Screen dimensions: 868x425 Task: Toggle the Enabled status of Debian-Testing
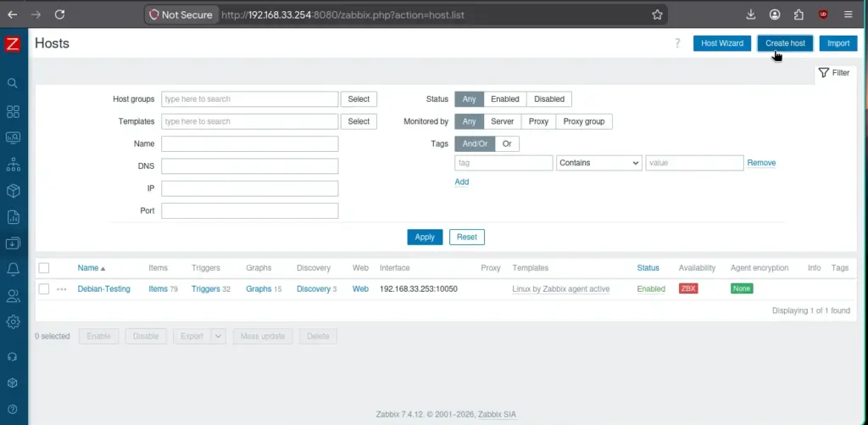pyautogui.click(x=651, y=289)
